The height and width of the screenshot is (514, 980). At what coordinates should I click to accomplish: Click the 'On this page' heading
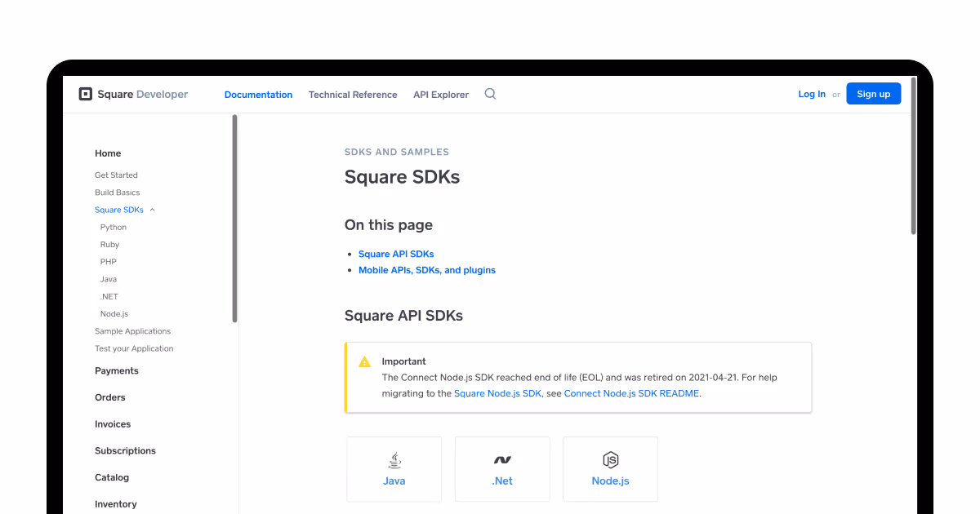click(389, 225)
